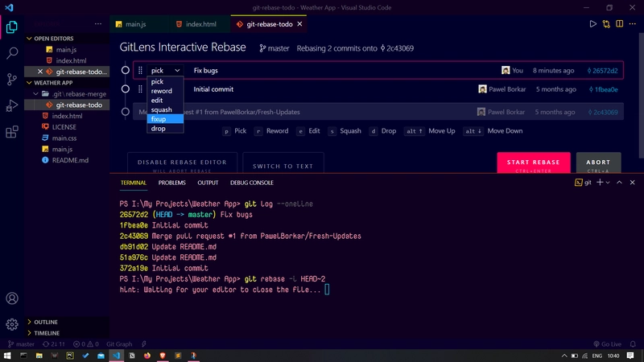Open the Extensions view
The width and height of the screenshot is (644, 362).
pos(12,132)
